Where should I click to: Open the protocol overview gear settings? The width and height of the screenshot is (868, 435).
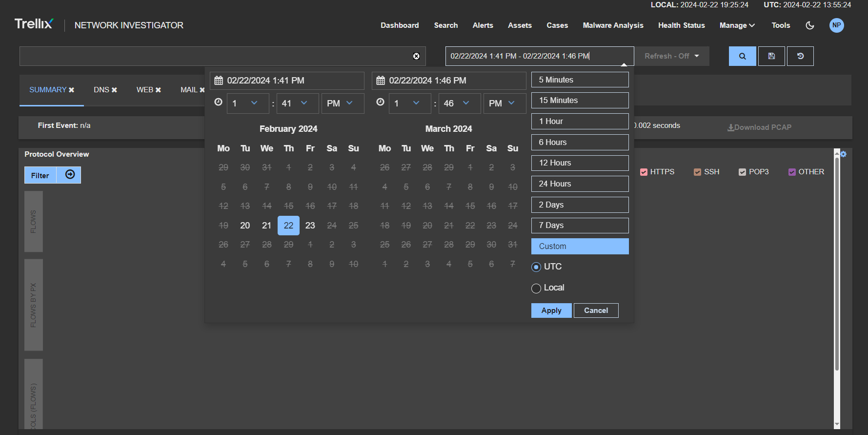point(843,154)
